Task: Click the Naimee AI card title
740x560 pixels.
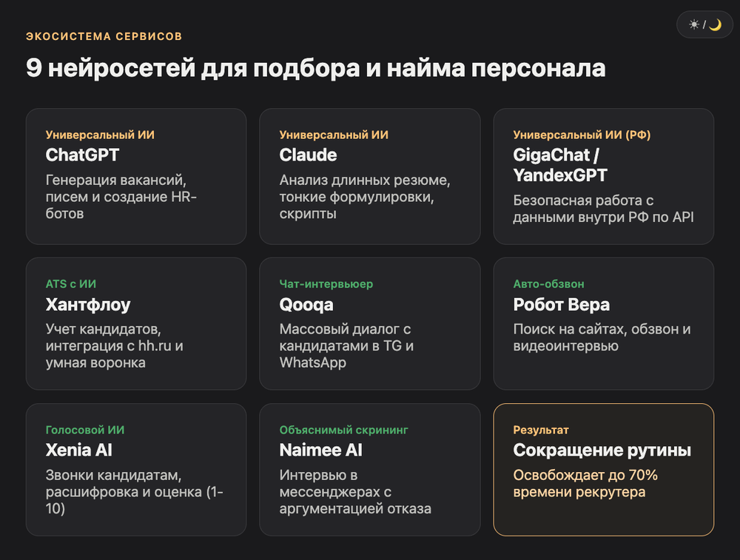Action: (x=321, y=450)
